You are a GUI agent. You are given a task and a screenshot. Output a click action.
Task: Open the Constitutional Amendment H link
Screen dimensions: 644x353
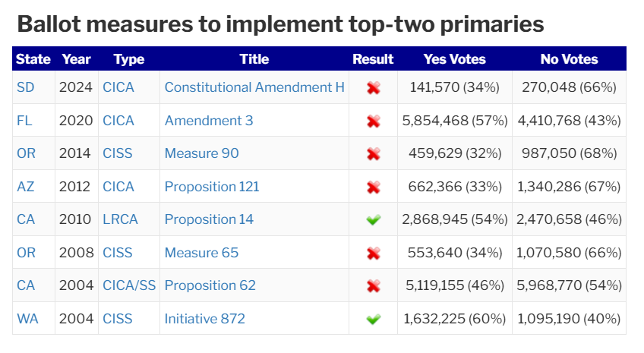pos(254,87)
